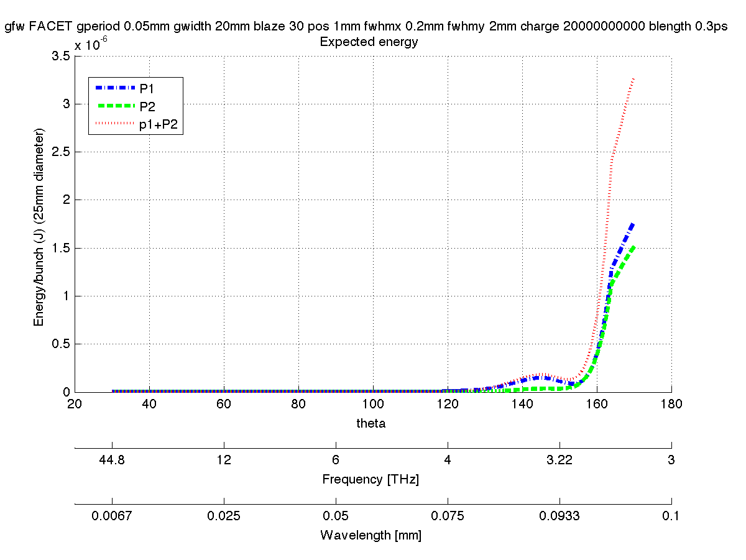Screen dimensions: 746x560
Task: Click the frequency tick label 12
Action: [x=224, y=460]
